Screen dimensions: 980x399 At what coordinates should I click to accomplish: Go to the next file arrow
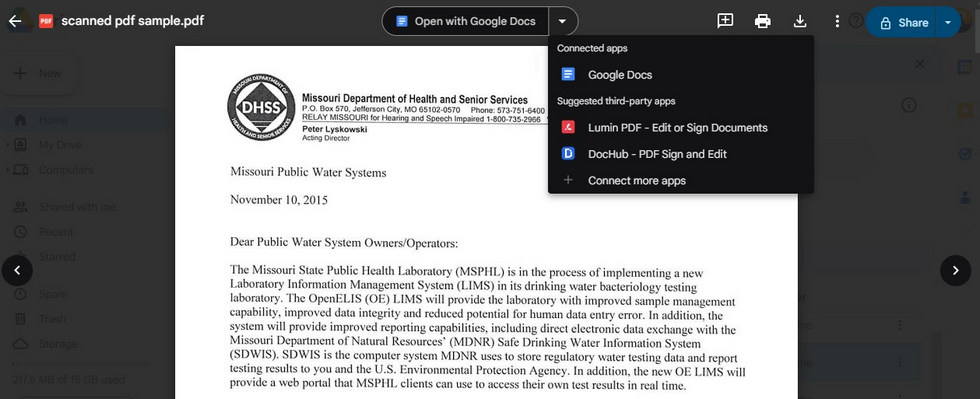coord(956,270)
